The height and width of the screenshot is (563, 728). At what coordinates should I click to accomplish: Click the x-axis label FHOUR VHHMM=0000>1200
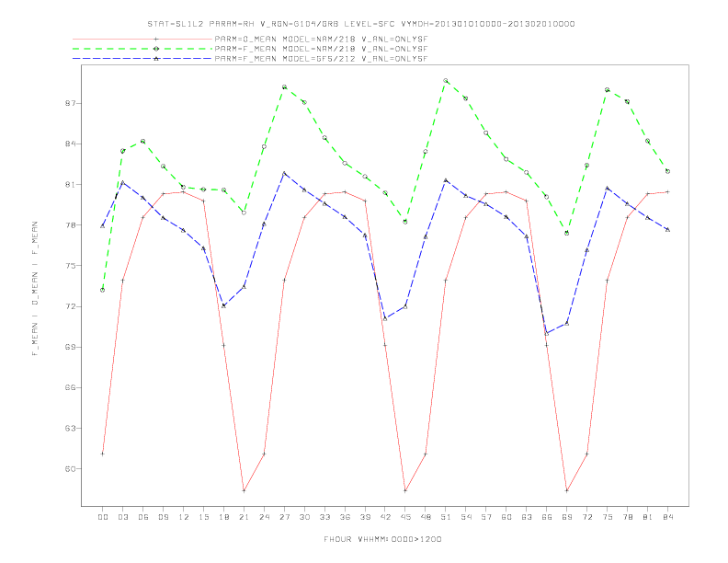click(382, 539)
